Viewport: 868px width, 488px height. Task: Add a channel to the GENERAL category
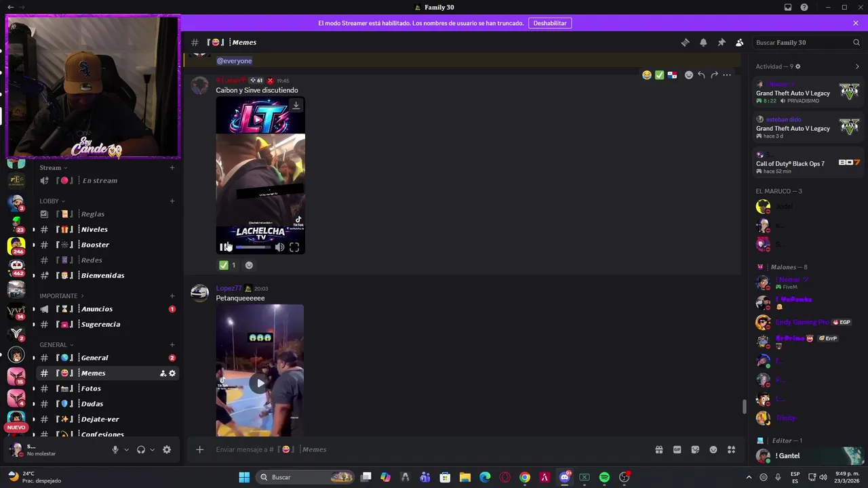point(172,344)
